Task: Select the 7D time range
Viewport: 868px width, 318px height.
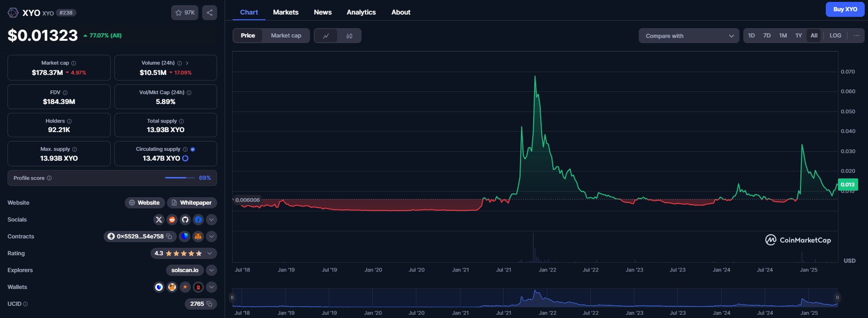Action: coord(767,36)
